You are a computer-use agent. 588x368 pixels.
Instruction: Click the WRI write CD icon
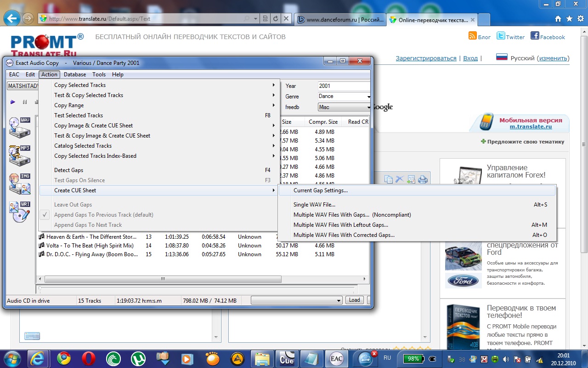pos(20,212)
